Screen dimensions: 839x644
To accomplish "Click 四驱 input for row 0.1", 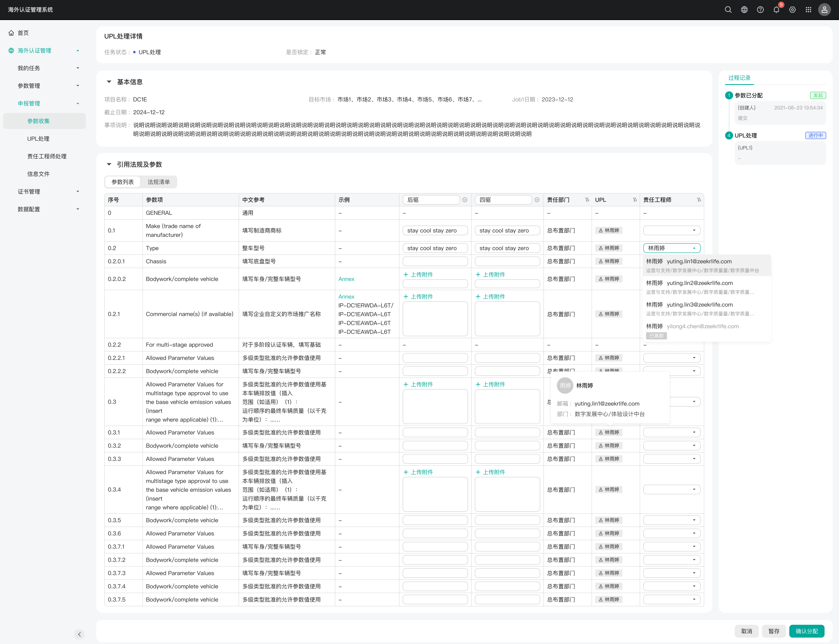I will coord(507,230).
